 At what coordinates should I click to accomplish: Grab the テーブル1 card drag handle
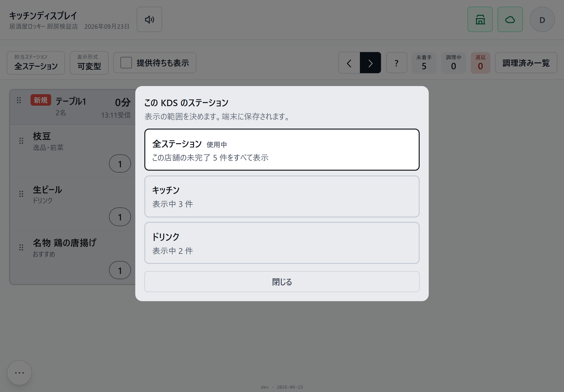pos(19,100)
